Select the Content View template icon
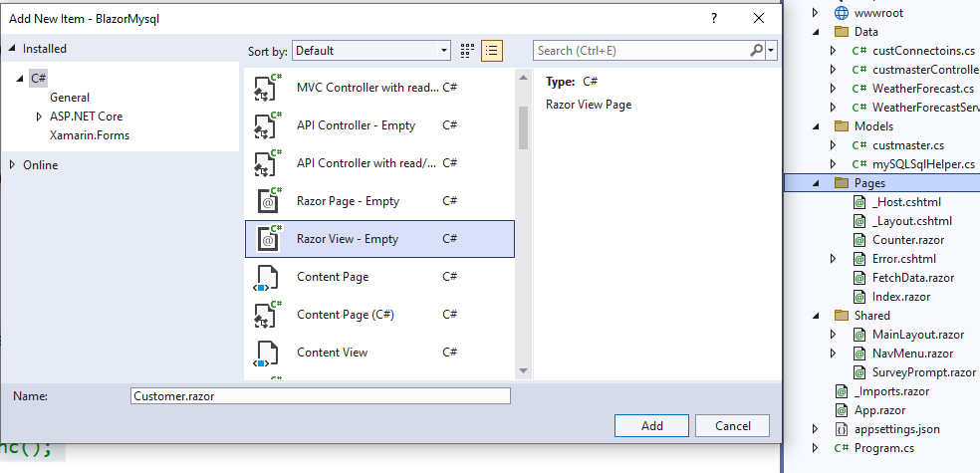Screen dimensions: 980x473 (x=266, y=353)
